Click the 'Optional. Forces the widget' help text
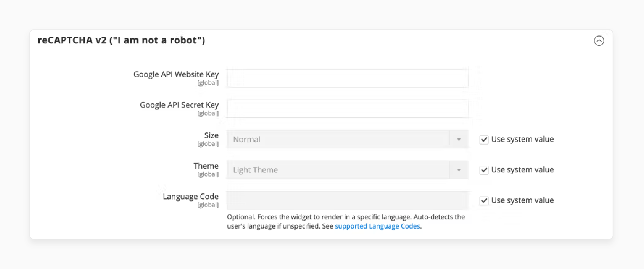The width and height of the screenshot is (644, 269). pos(346,221)
